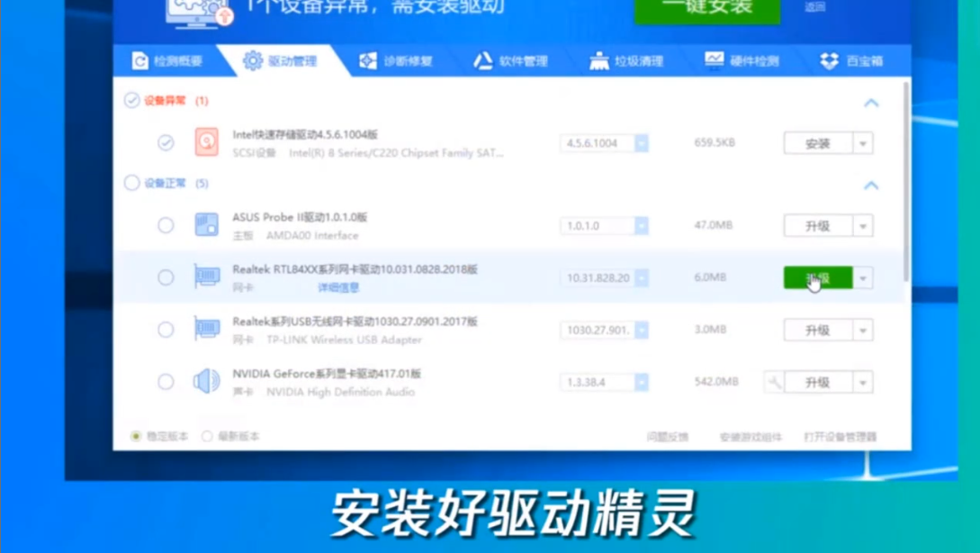This screenshot has height=553, width=980.
Task: Click the 检测概要 refresh icon
Action: [x=140, y=60]
